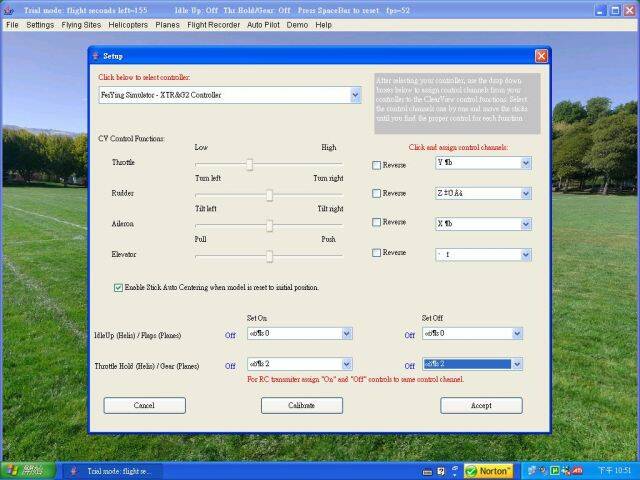This screenshot has width=640, height=480.
Task: Close the Setup dialog
Action: click(541, 56)
